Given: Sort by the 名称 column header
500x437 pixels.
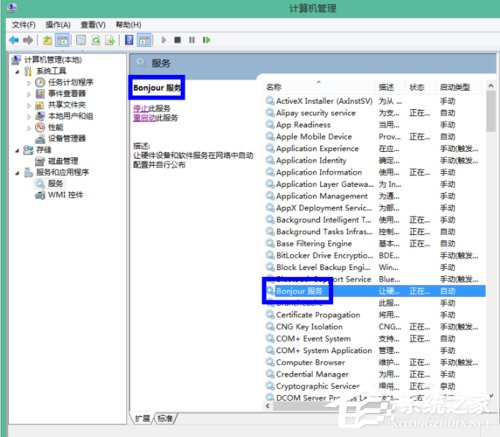Looking at the screenshot, I should pos(274,87).
